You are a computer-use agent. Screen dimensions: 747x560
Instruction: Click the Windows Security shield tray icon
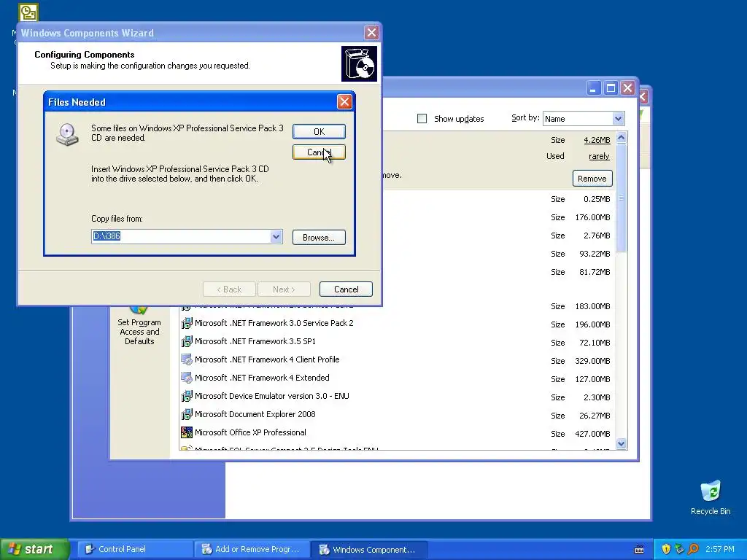point(666,549)
